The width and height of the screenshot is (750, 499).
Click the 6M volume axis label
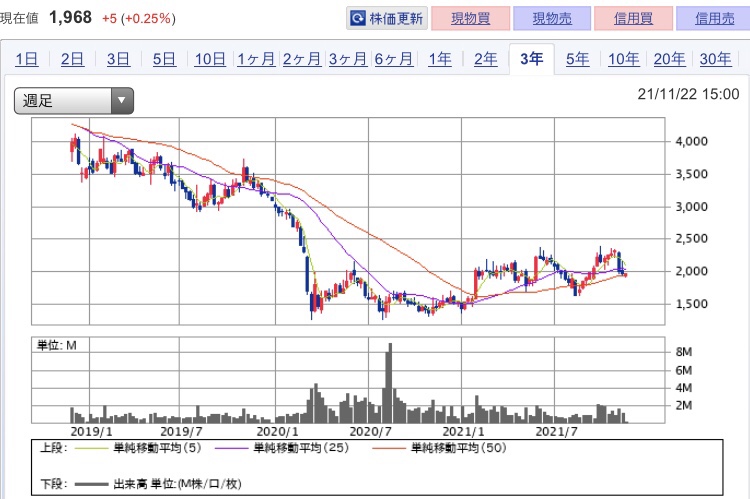tap(684, 370)
